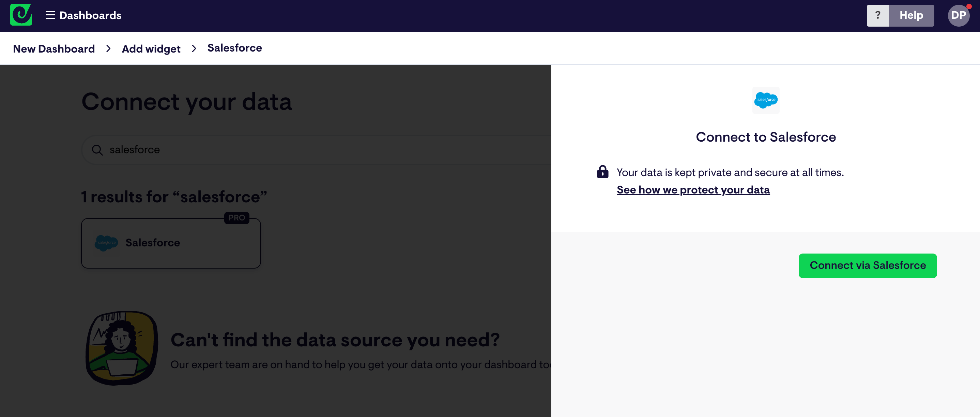Click the Geckoboard logo icon

[21, 15]
